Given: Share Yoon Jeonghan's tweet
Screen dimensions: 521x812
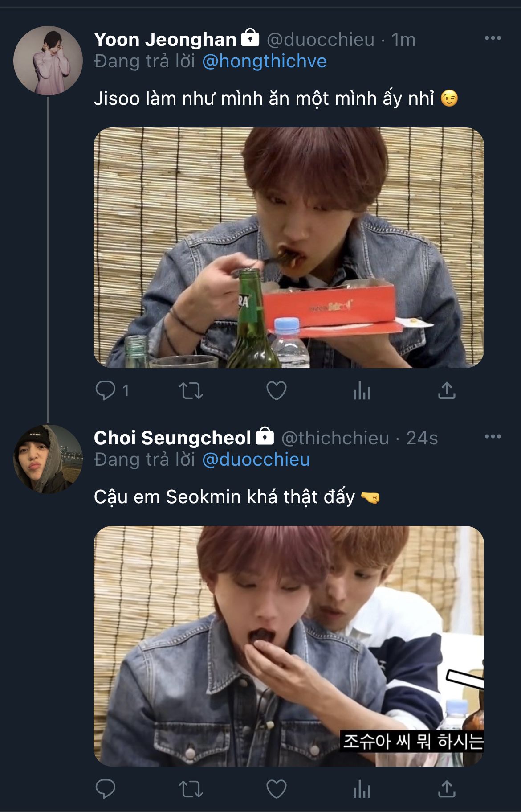Looking at the screenshot, I should click(447, 391).
